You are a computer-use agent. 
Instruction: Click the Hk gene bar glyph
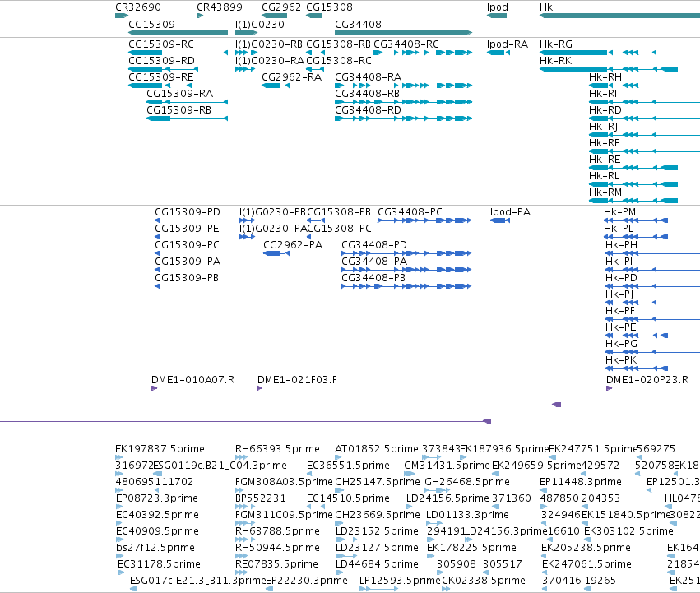point(619,16)
